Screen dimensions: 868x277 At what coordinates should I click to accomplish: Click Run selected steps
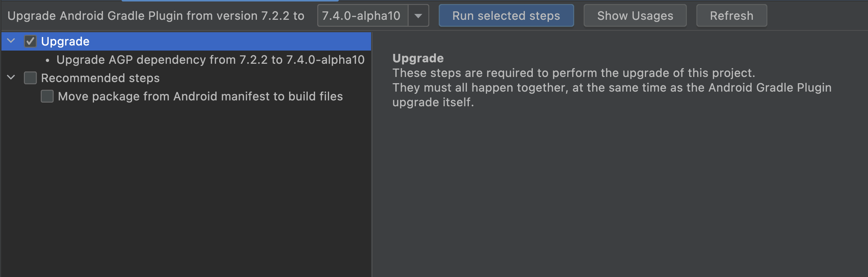[506, 15]
